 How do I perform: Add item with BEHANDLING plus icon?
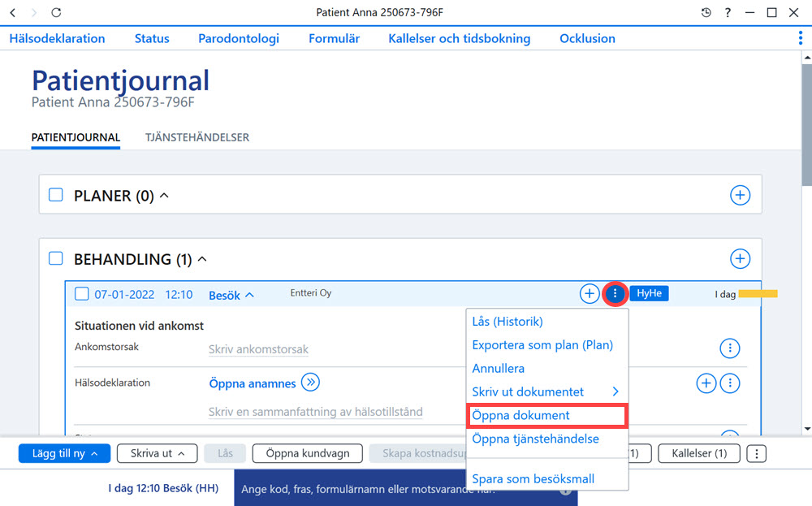coord(740,258)
